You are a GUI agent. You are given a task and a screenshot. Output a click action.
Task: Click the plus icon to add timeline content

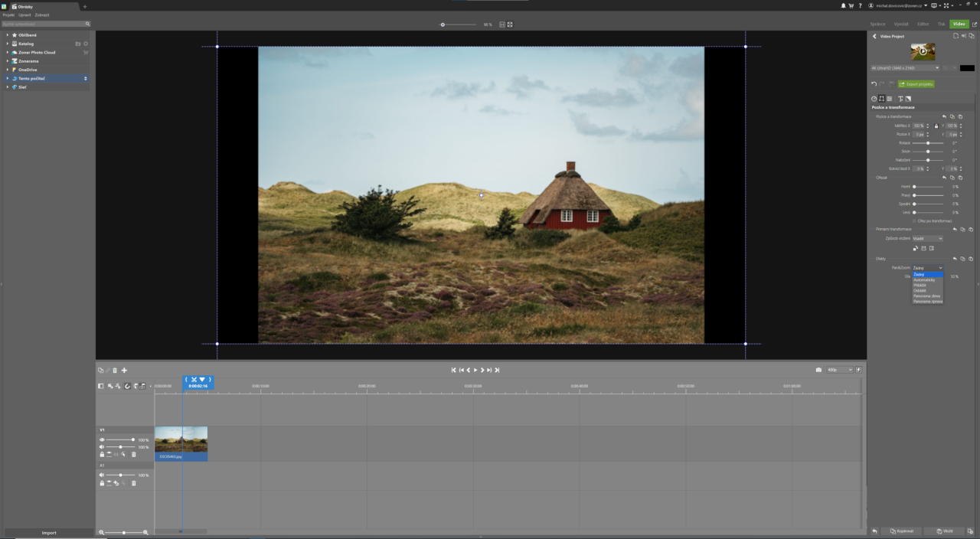coord(124,370)
